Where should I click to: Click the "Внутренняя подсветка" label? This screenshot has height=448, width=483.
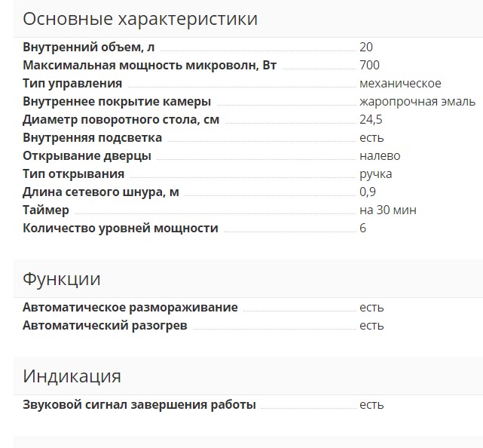92,138
